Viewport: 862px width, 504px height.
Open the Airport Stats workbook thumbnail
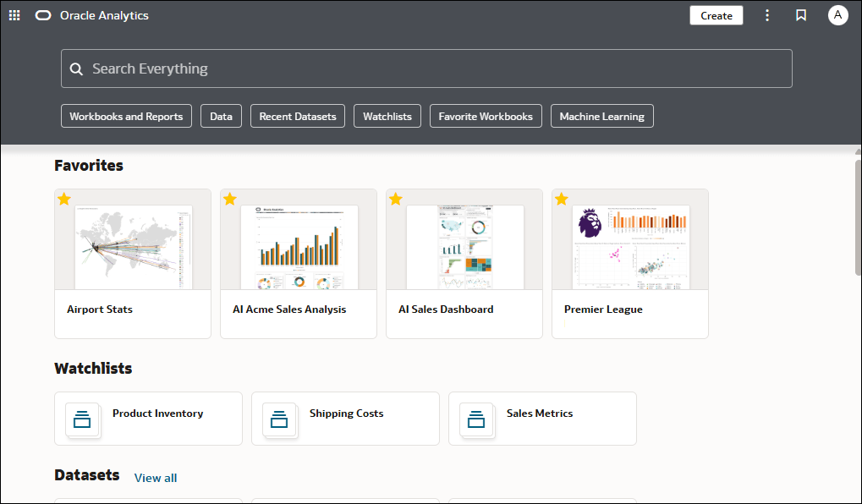(133, 245)
